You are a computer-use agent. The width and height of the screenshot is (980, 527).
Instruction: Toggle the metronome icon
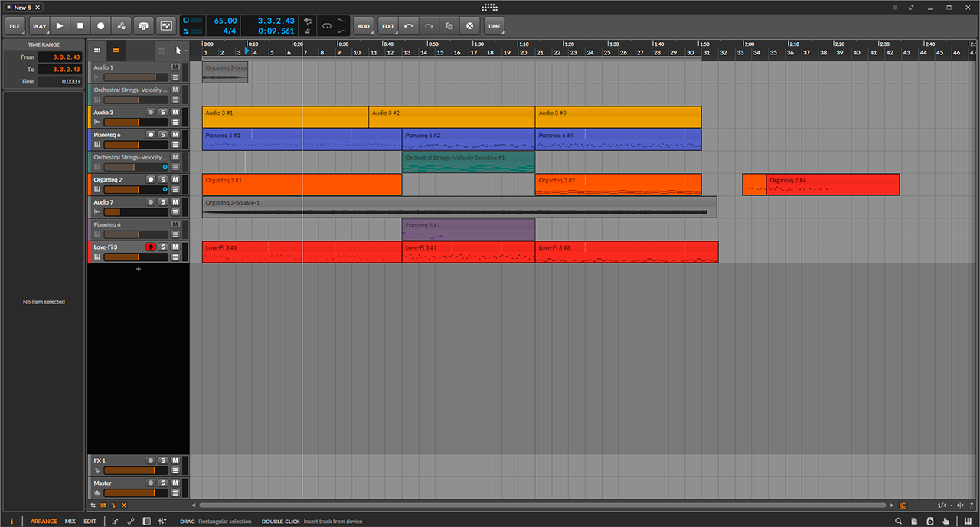pyautogui.click(x=308, y=31)
